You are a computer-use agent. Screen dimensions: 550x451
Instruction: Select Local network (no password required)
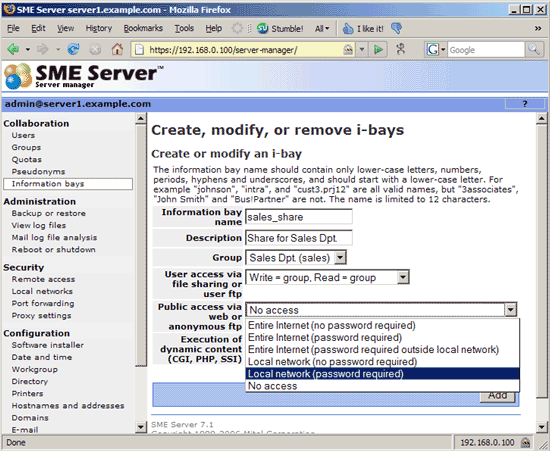coord(382,362)
